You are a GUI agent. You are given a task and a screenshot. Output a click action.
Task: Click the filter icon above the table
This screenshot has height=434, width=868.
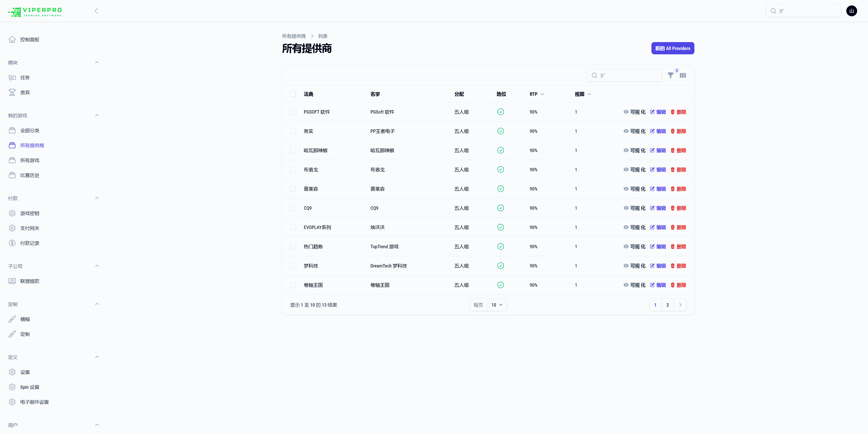pos(670,76)
